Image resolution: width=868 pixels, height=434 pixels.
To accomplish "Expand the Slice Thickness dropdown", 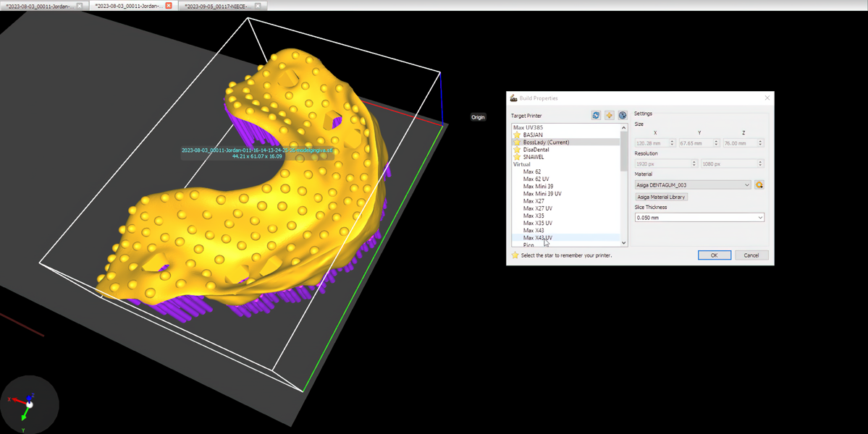I will click(699, 218).
